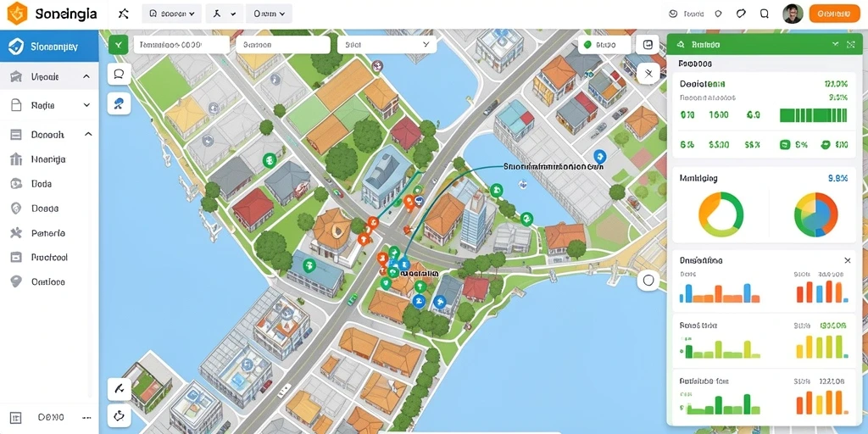868x434 pixels.
Task: Activate the pen draw tool at the map's bottom-left
Action: [119, 389]
